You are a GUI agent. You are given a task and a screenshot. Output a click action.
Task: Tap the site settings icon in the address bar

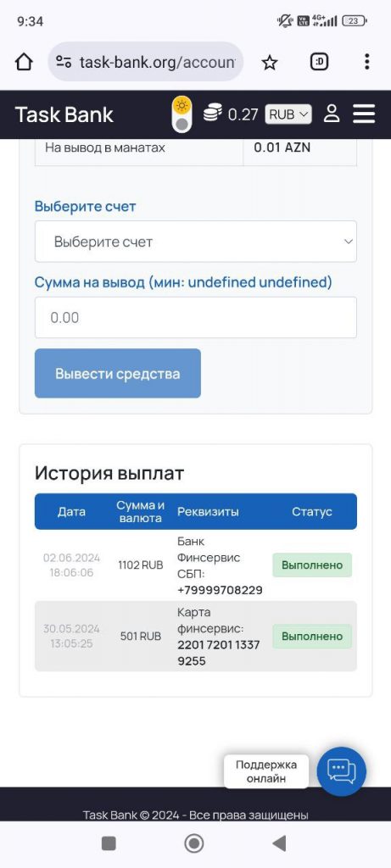(x=64, y=62)
